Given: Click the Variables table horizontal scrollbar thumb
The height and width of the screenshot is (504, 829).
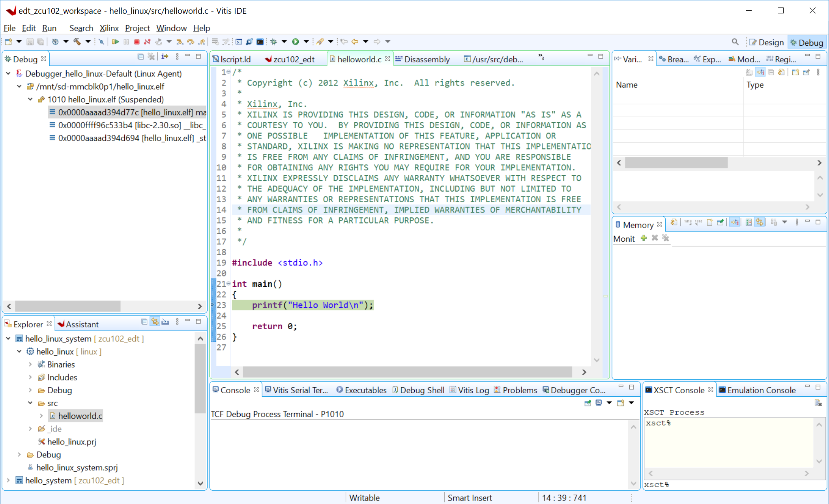Looking at the screenshot, I should [x=676, y=162].
